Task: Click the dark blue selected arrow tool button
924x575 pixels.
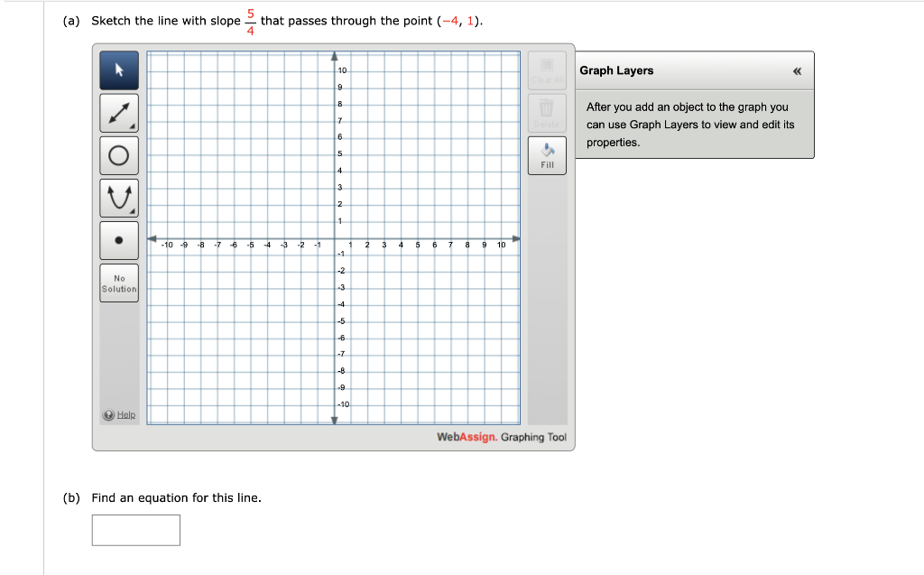Action: [118, 70]
